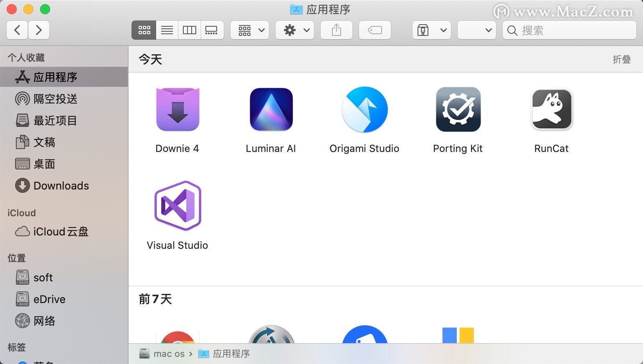The height and width of the screenshot is (364, 643).
Task: Open the Downie 4 app icon
Action: point(178,109)
